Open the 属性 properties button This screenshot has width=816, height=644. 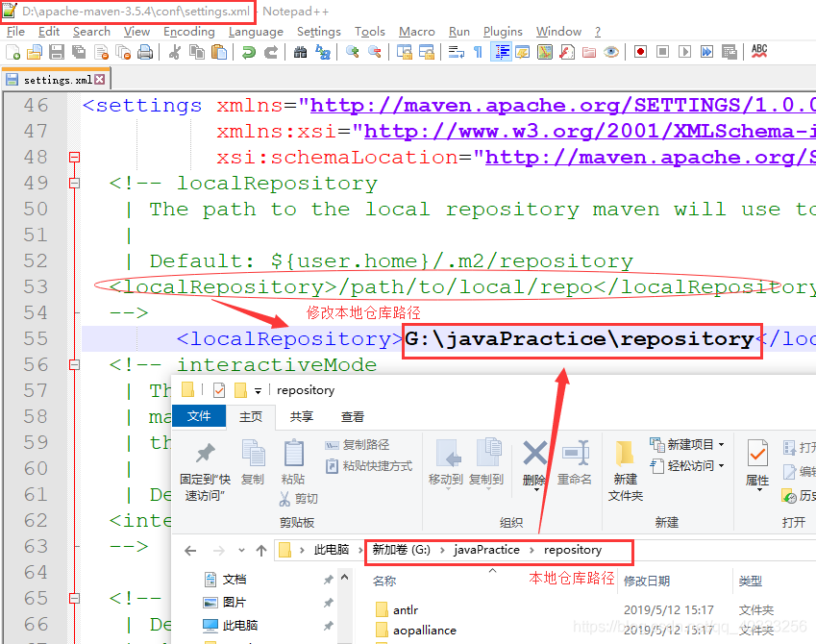click(757, 463)
